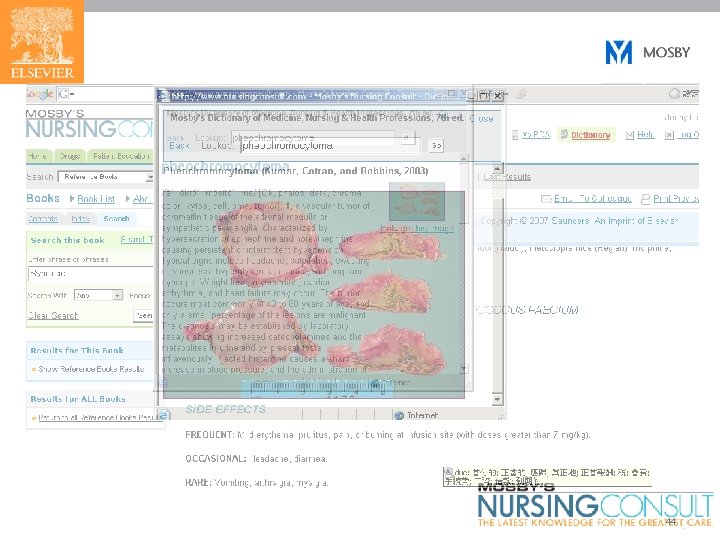Click the My PDA device icon

click(515, 135)
